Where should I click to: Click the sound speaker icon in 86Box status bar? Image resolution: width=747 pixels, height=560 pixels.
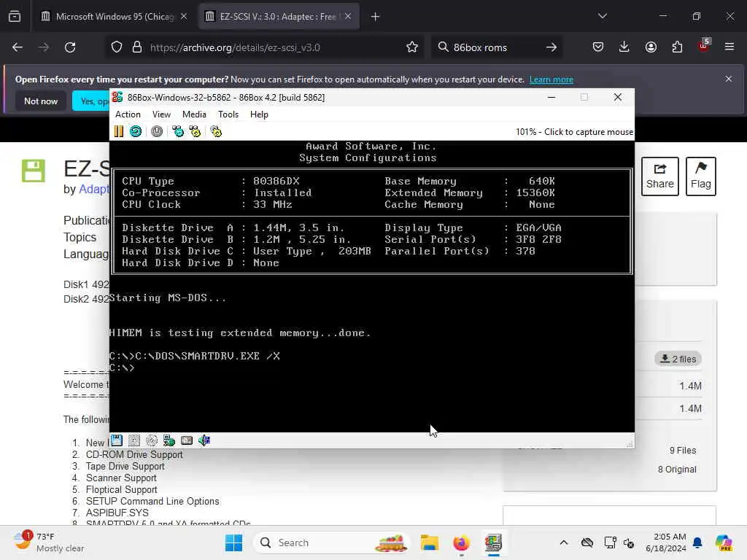[x=204, y=440]
